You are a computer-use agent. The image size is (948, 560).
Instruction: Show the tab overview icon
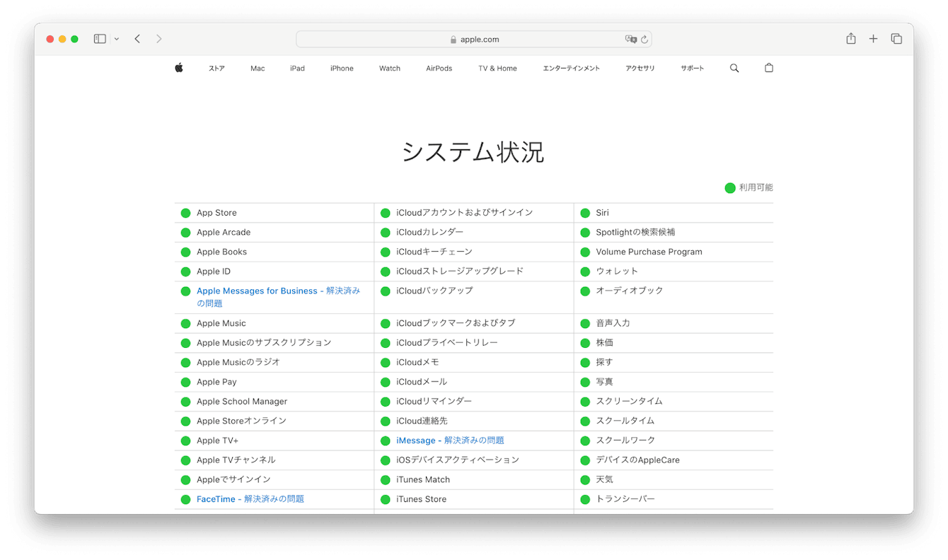(x=896, y=39)
